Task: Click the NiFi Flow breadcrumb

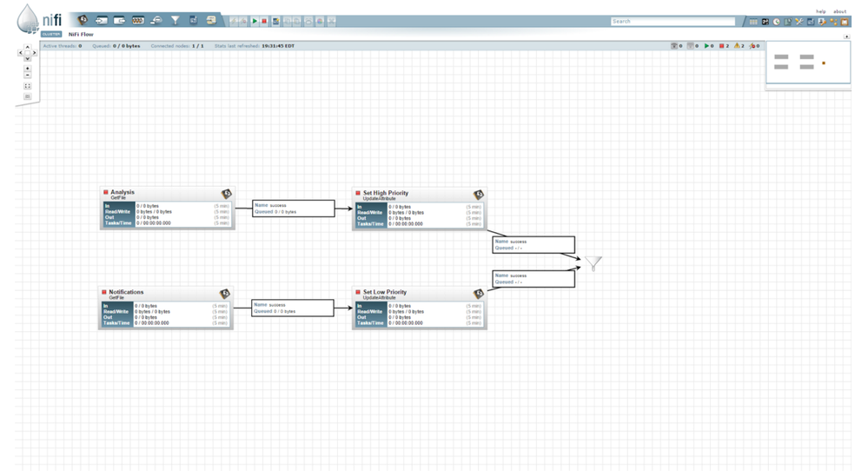Action: (81, 34)
